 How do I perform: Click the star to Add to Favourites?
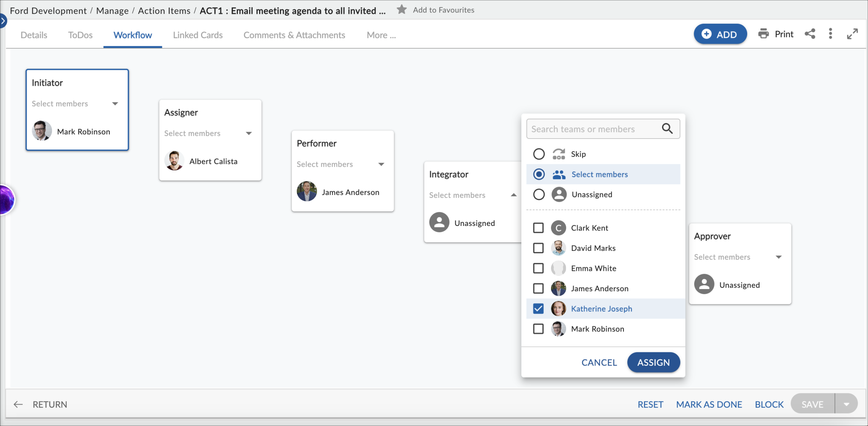tap(401, 9)
